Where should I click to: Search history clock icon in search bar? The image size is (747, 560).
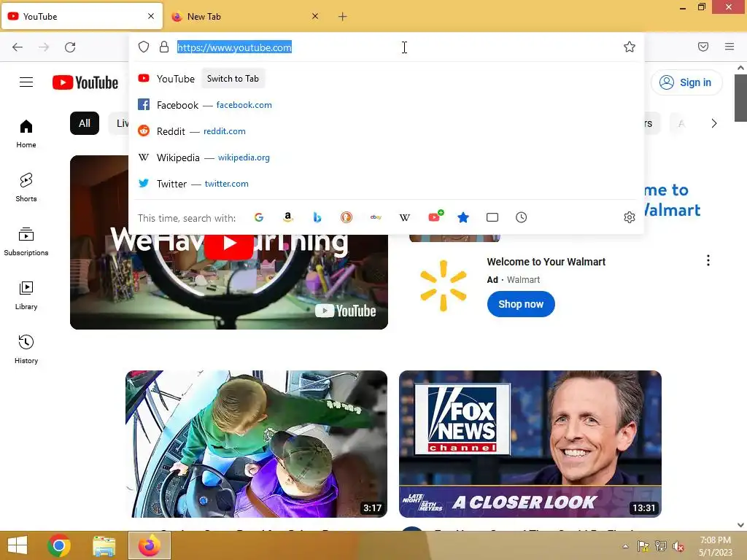click(x=521, y=217)
